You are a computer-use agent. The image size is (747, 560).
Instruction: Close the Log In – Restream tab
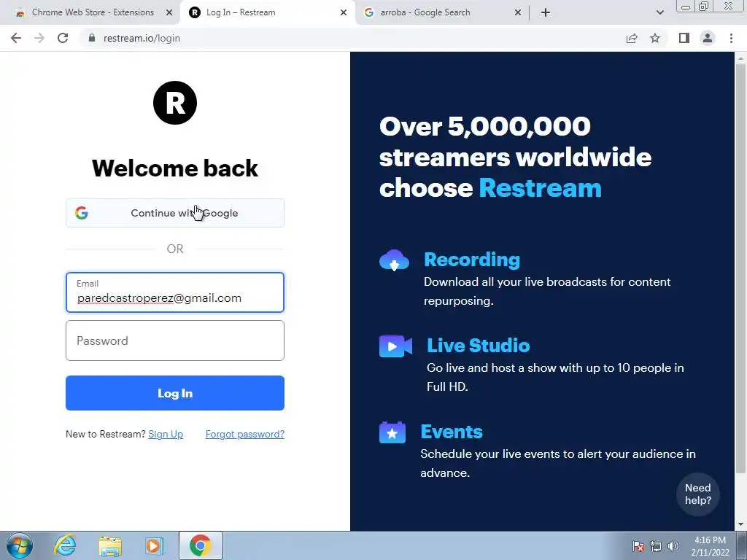click(344, 12)
